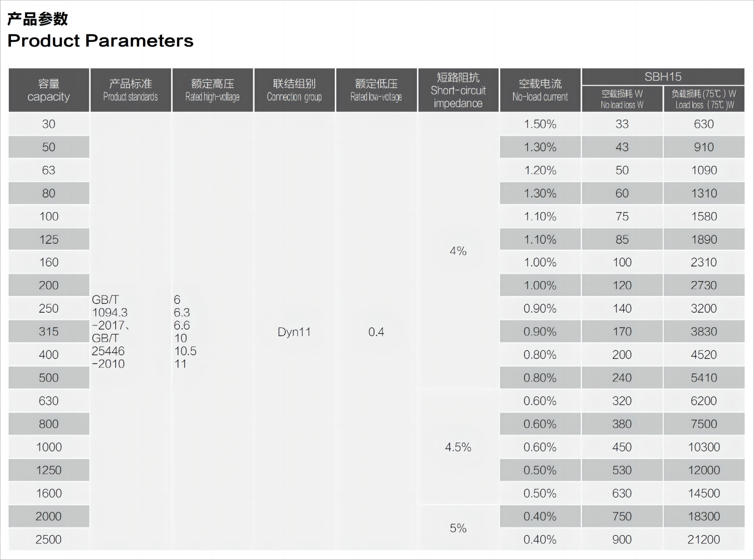The height and width of the screenshot is (560, 754).
Task: Click the 0.4 rated low-voltage value
Action: click(376, 332)
